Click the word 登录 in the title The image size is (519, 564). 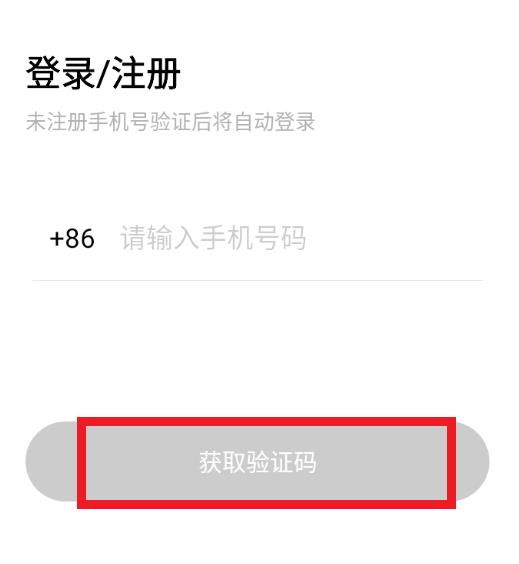click(60, 73)
